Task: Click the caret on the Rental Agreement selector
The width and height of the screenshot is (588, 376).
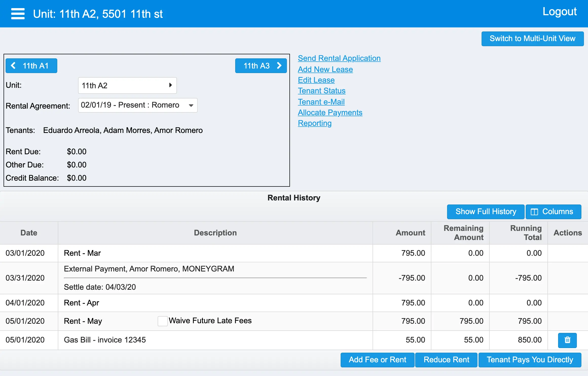Action: click(x=191, y=105)
